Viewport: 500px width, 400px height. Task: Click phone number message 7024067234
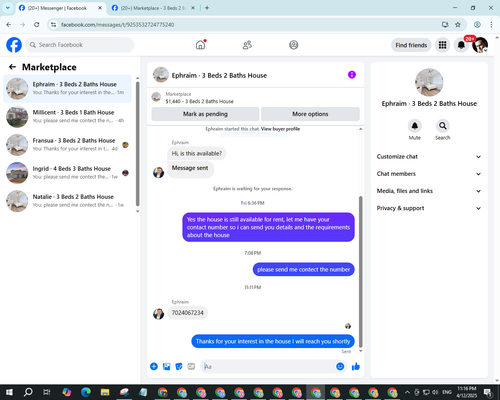click(x=187, y=313)
